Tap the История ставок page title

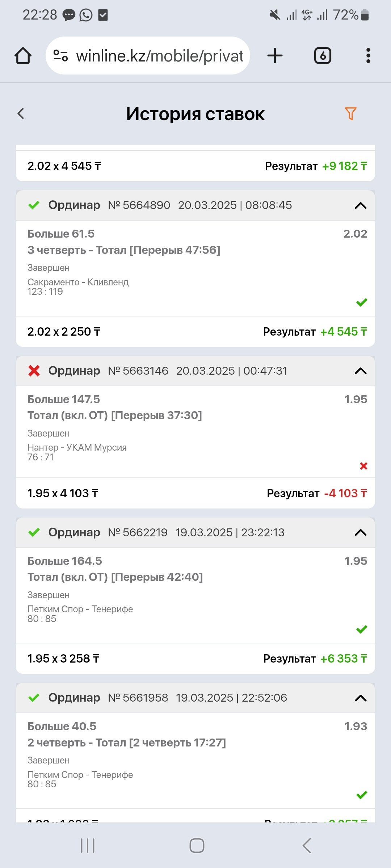[195, 114]
